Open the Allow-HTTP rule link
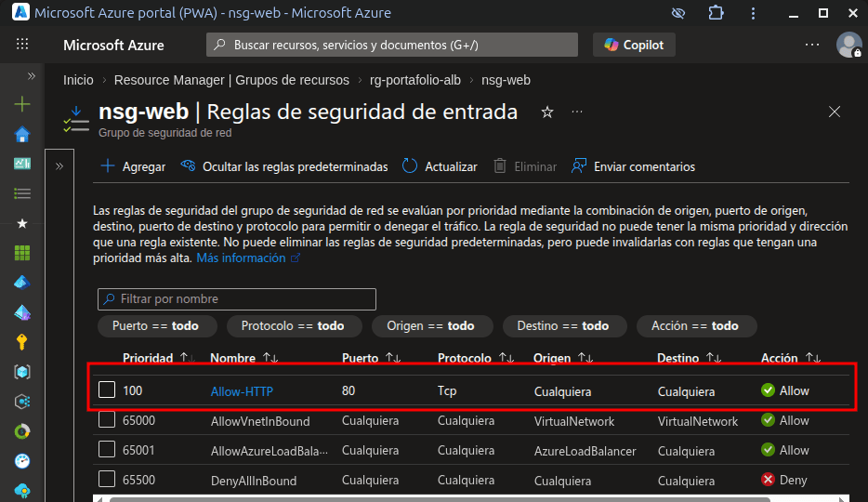868x502 pixels. point(242,391)
